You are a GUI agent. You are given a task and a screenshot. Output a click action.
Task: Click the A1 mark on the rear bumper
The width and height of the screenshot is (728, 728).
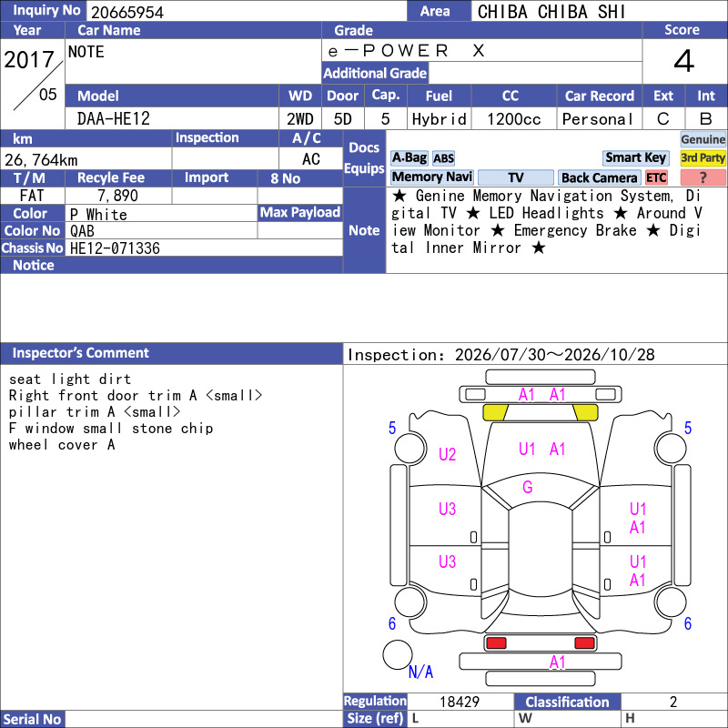click(x=557, y=662)
